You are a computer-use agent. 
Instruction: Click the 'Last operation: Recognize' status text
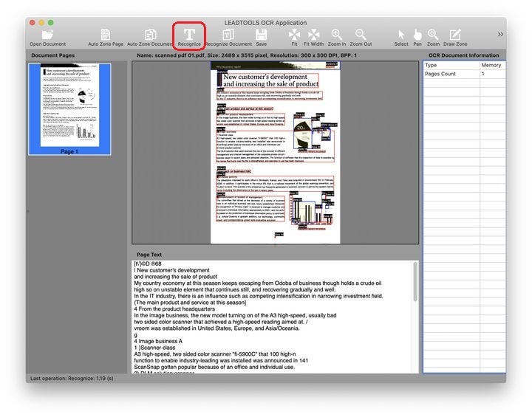coord(72,379)
